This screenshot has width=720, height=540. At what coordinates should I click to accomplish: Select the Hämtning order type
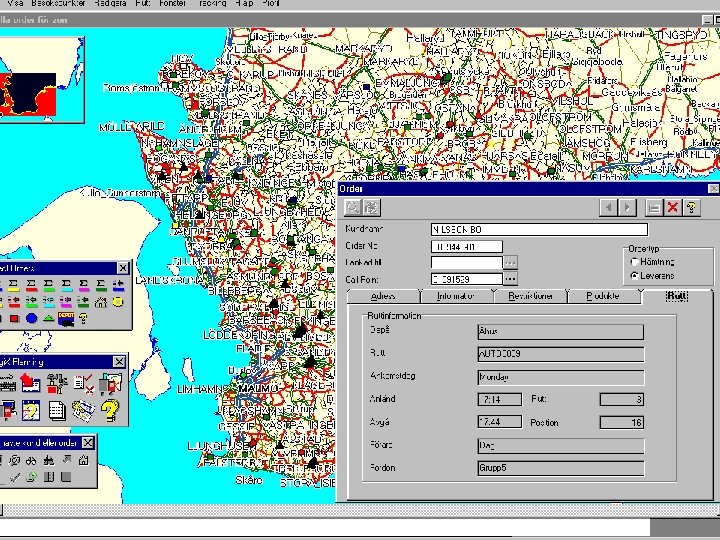[x=653, y=262]
